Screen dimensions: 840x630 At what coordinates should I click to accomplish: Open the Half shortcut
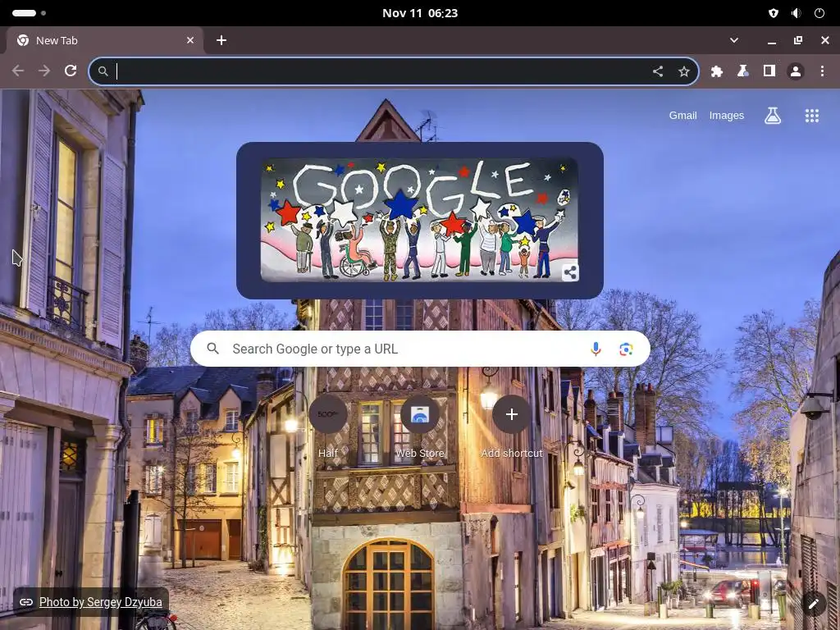[x=328, y=427]
